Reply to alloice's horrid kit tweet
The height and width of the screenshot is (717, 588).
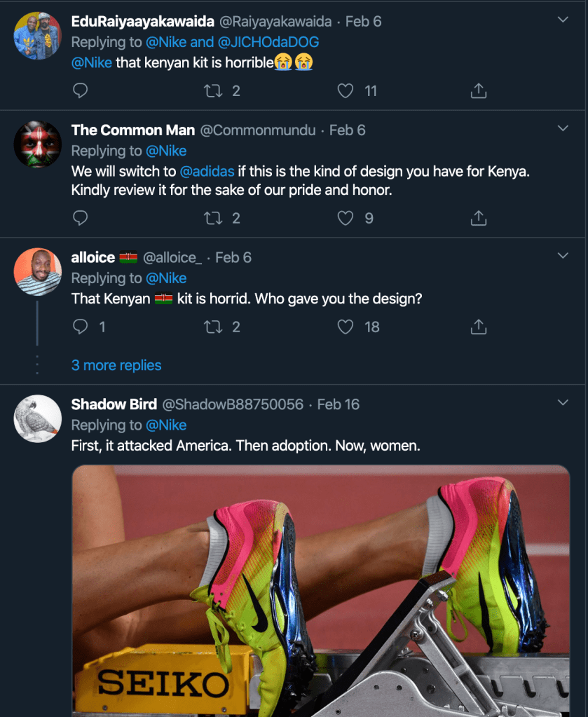pyautogui.click(x=81, y=327)
